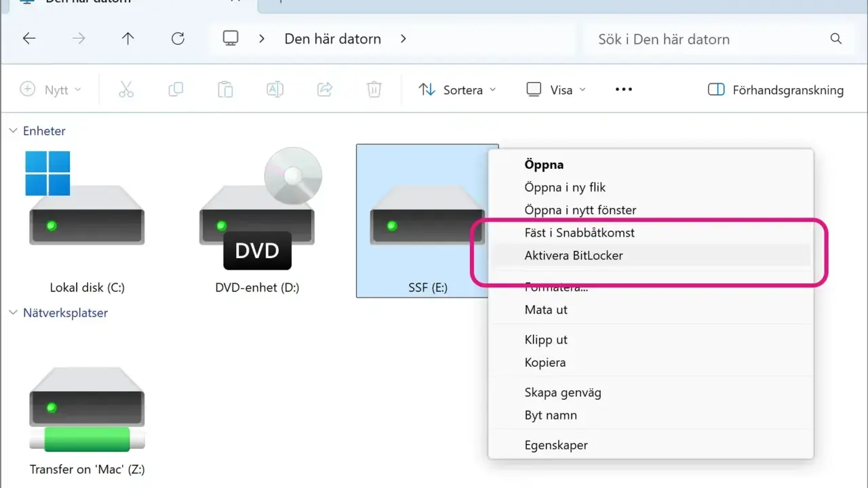Go forward with the right arrow
Viewport: 868px width, 488px height.
pos(79,39)
